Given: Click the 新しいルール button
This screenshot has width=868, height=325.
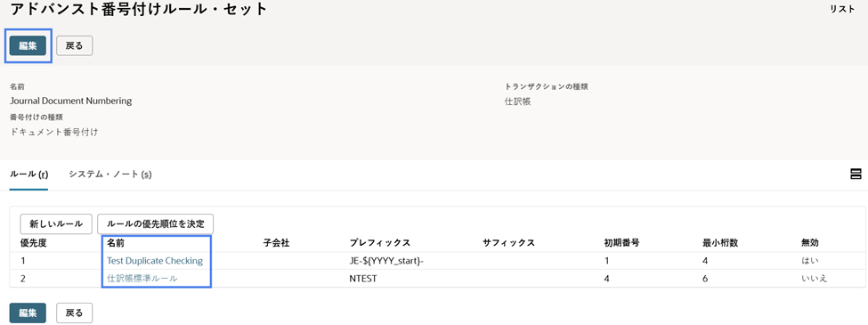Looking at the screenshot, I should pyautogui.click(x=56, y=223).
